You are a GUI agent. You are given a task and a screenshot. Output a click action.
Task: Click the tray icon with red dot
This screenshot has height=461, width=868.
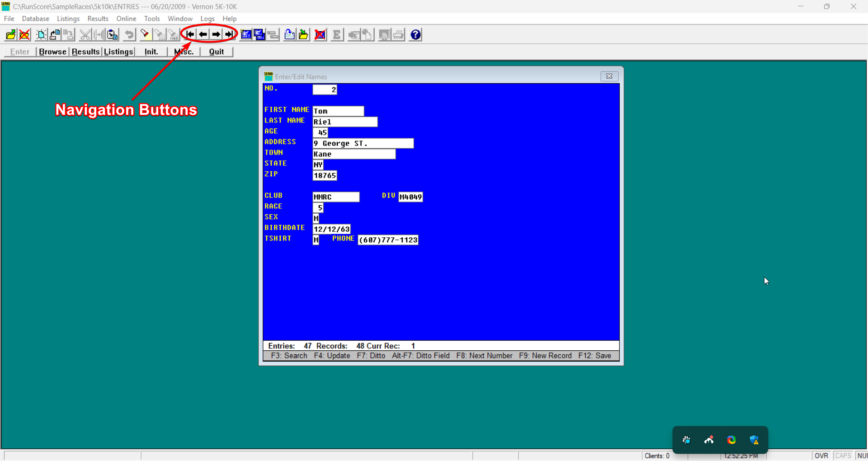[709, 440]
